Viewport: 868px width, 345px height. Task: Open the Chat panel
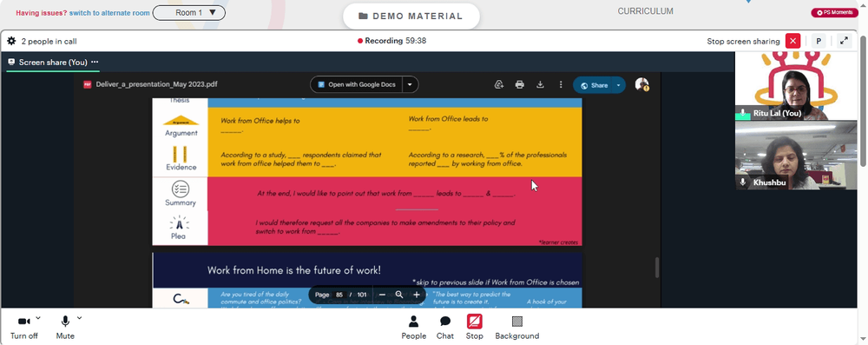[x=445, y=328]
